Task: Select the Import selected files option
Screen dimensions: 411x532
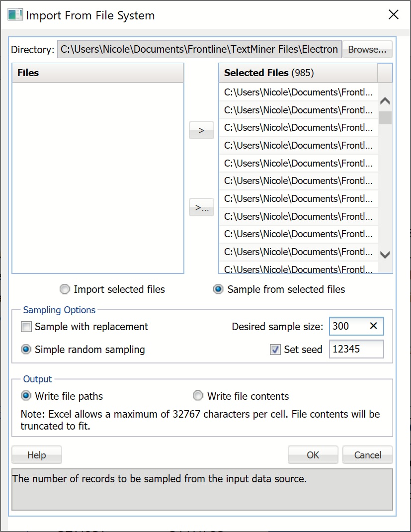Action: [x=65, y=289]
